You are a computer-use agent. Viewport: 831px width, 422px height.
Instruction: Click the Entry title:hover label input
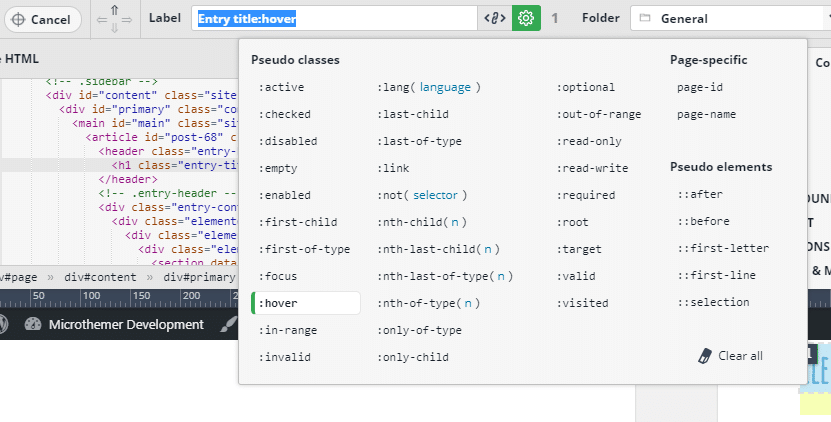(x=334, y=18)
